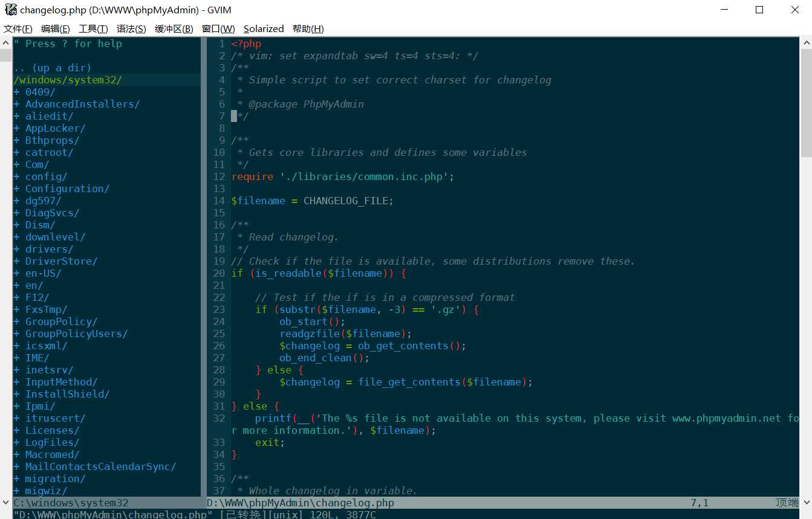Select the IME/ folder name
This screenshot has height=519, width=812.
tap(37, 358)
